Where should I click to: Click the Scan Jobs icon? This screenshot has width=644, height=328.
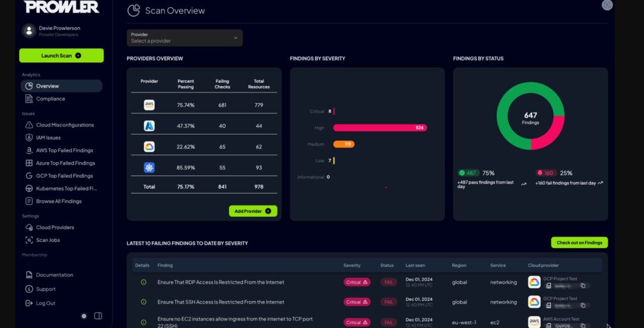[29, 240]
